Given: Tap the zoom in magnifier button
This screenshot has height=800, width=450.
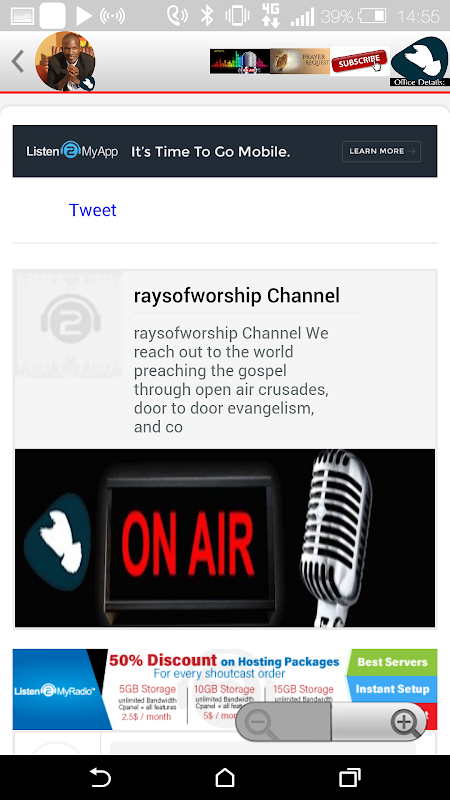Looking at the screenshot, I should pyautogui.click(x=379, y=722).
